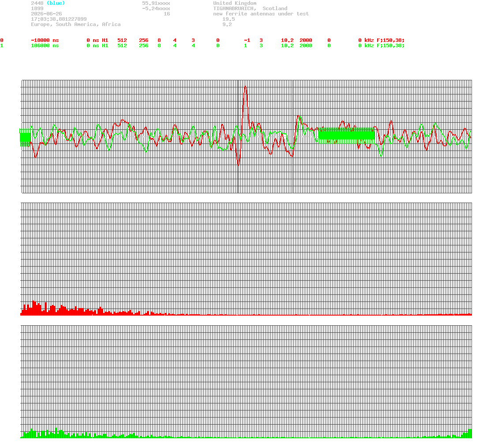Click the United Kingdom label
Screen dimensions: 483x448
(x=235, y=3)
